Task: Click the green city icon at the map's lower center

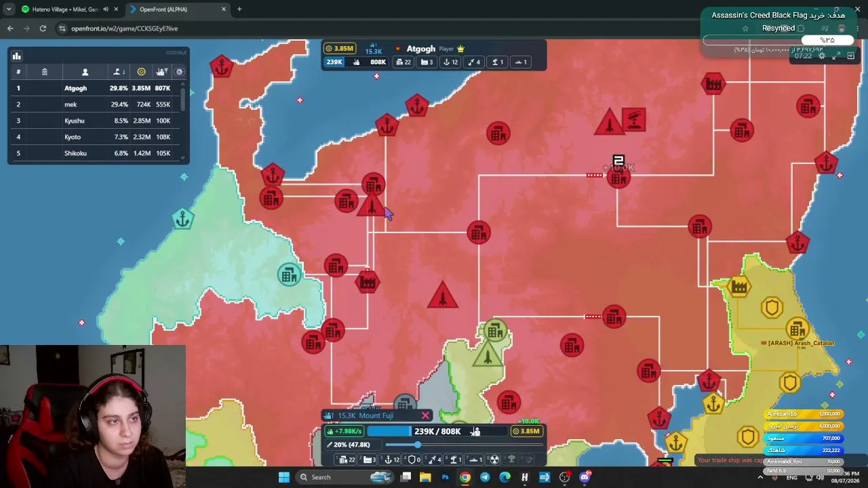Action: click(495, 331)
